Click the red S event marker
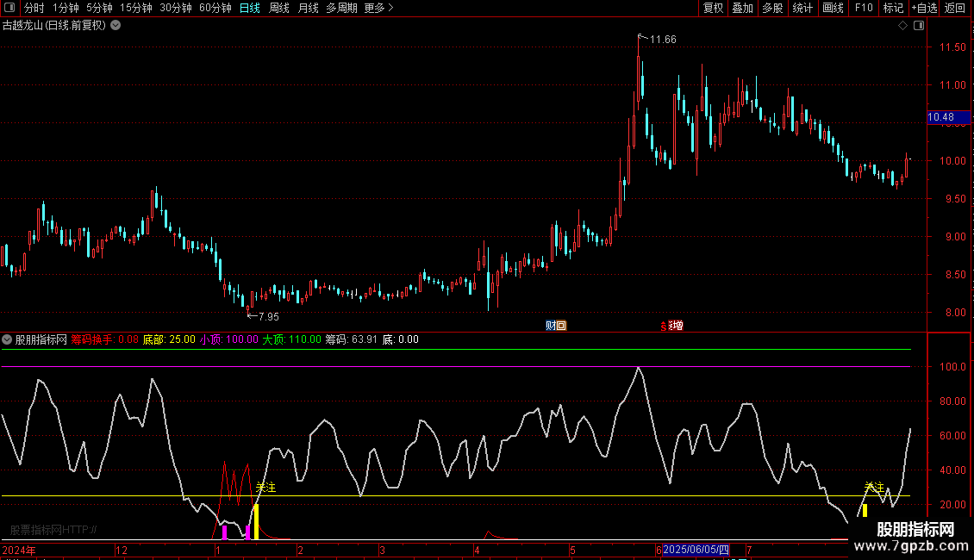 [x=664, y=326]
